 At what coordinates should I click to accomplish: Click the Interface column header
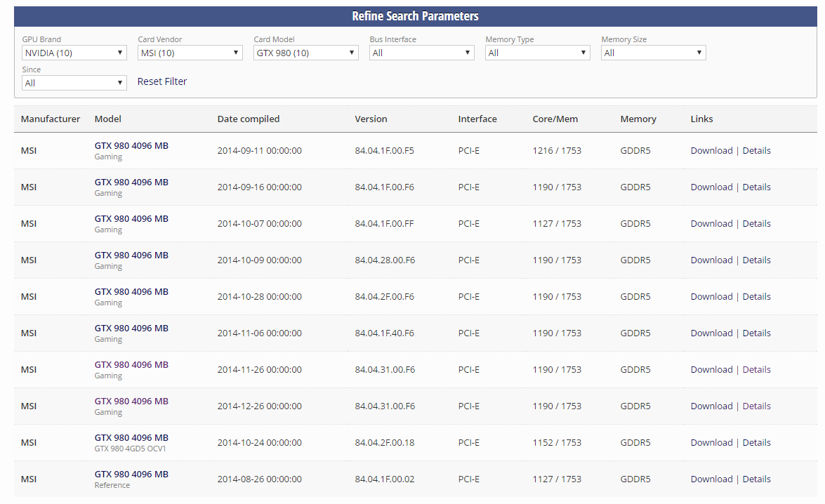(x=477, y=119)
